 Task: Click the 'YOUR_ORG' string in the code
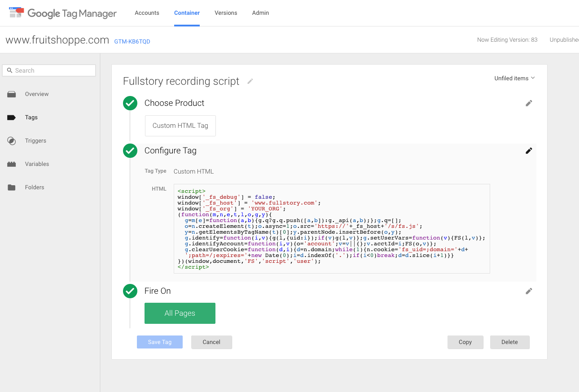point(267,209)
